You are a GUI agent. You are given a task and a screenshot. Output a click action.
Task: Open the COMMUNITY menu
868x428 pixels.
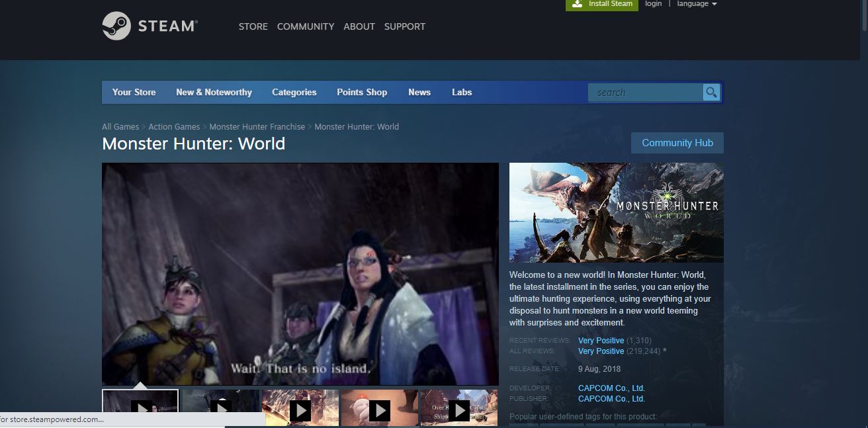[x=306, y=26]
